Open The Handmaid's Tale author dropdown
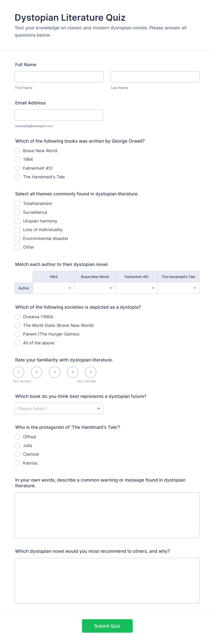This screenshot has width=212, height=644. tap(178, 288)
